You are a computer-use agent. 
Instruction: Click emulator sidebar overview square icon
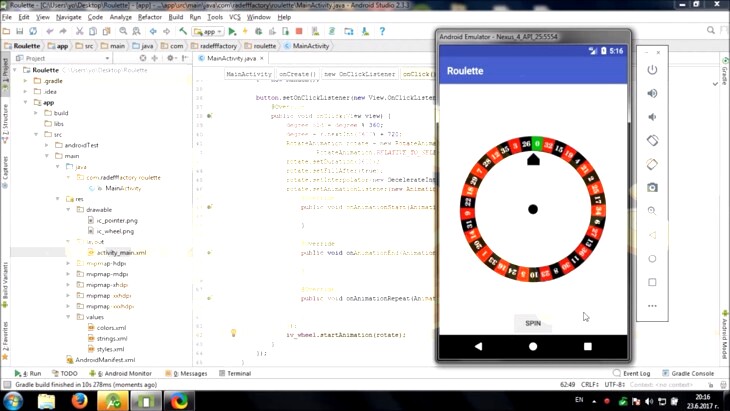652,282
